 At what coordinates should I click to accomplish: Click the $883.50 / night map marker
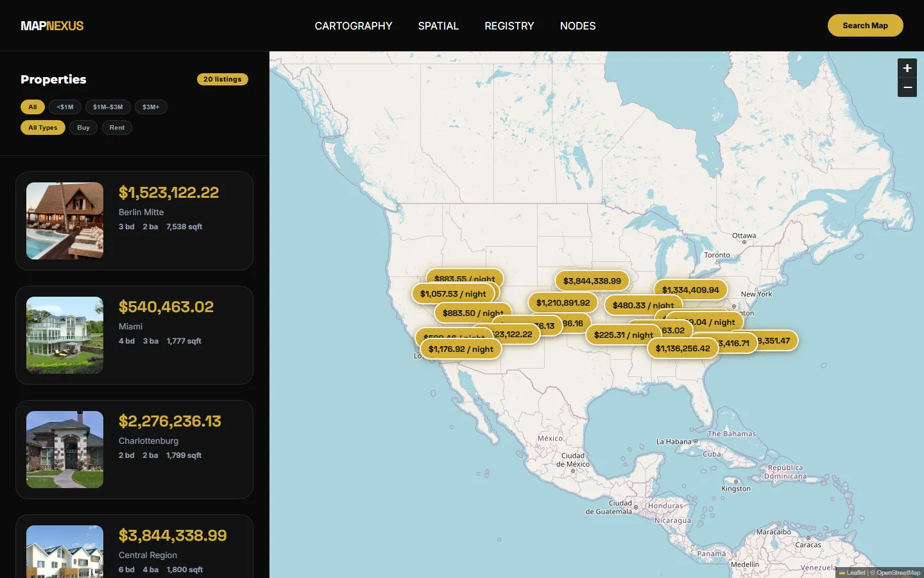(x=473, y=313)
